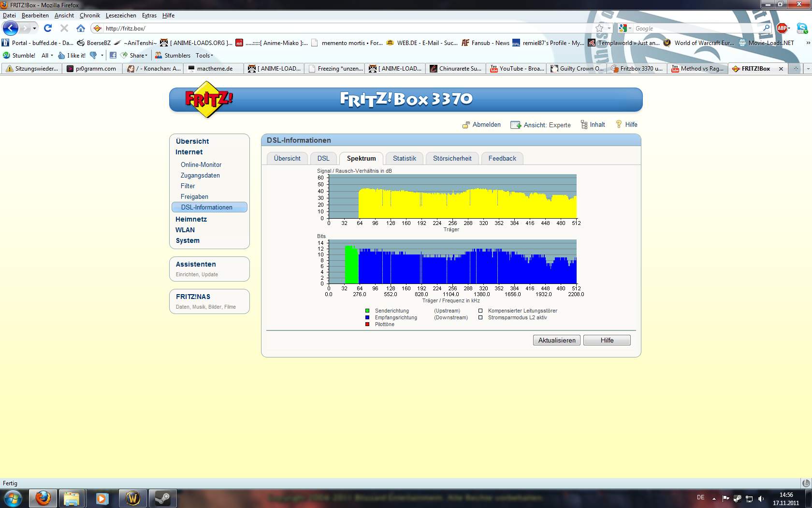Open the volume speaker tray icon

click(761, 498)
